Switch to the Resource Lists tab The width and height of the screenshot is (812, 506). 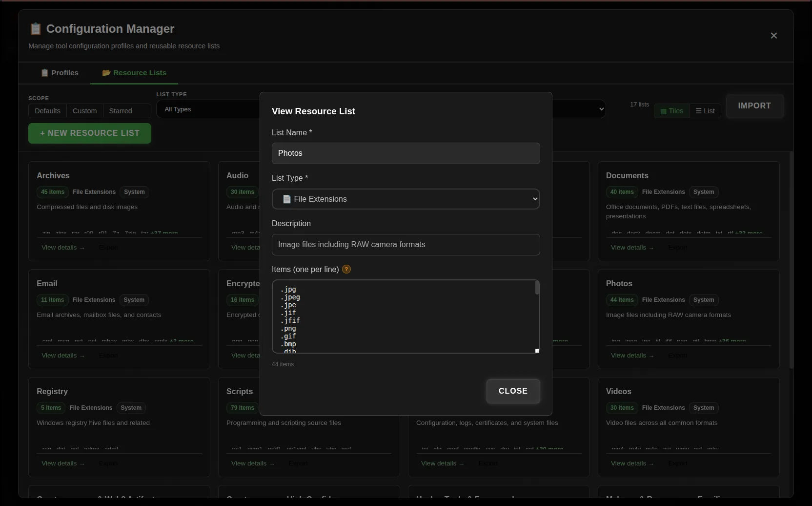(x=134, y=73)
